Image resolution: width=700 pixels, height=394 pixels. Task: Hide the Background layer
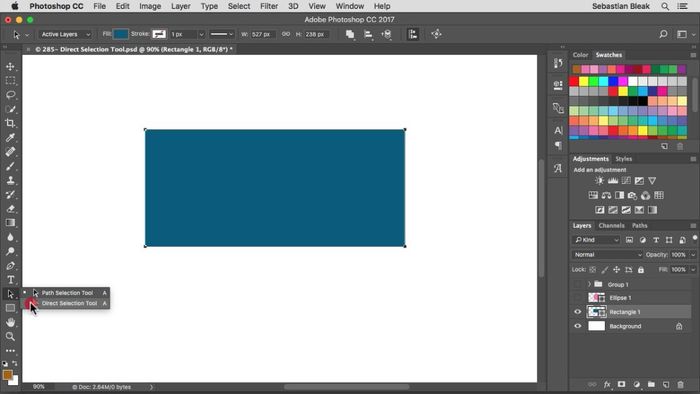coord(578,326)
